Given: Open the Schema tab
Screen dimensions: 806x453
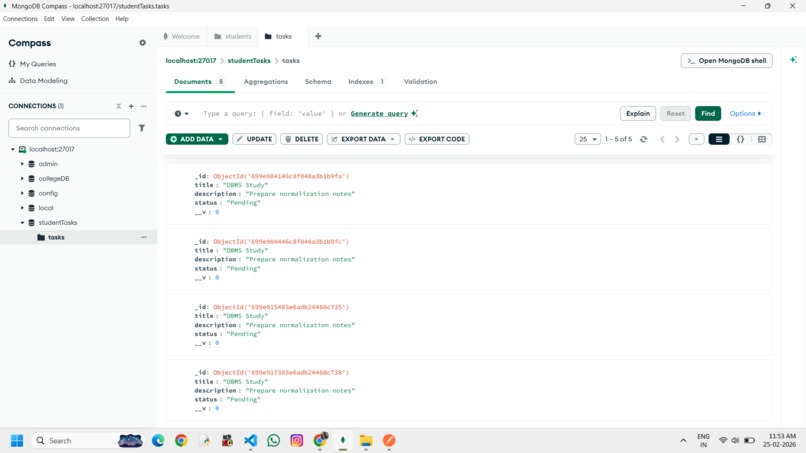Looking at the screenshot, I should 318,82.
